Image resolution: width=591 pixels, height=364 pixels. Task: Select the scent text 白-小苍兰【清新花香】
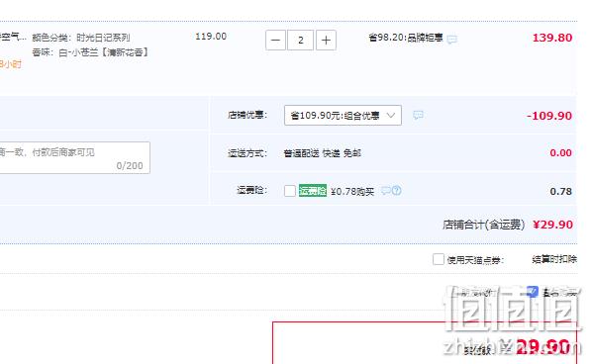point(104,52)
